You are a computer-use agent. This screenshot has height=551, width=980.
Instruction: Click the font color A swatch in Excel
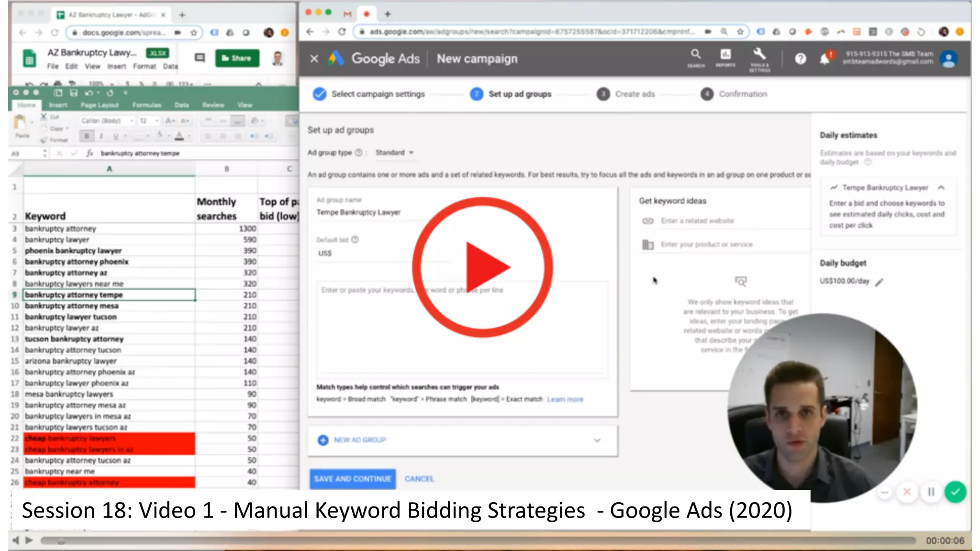[x=179, y=136]
